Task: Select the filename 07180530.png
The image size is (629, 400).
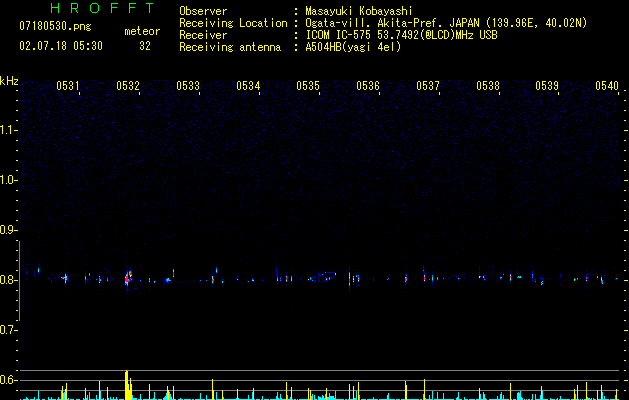Action: pos(55,27)
